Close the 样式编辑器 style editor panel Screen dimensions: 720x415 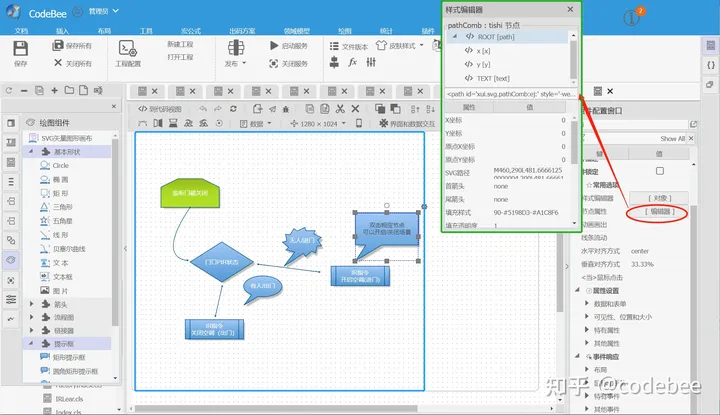[572, 8]
